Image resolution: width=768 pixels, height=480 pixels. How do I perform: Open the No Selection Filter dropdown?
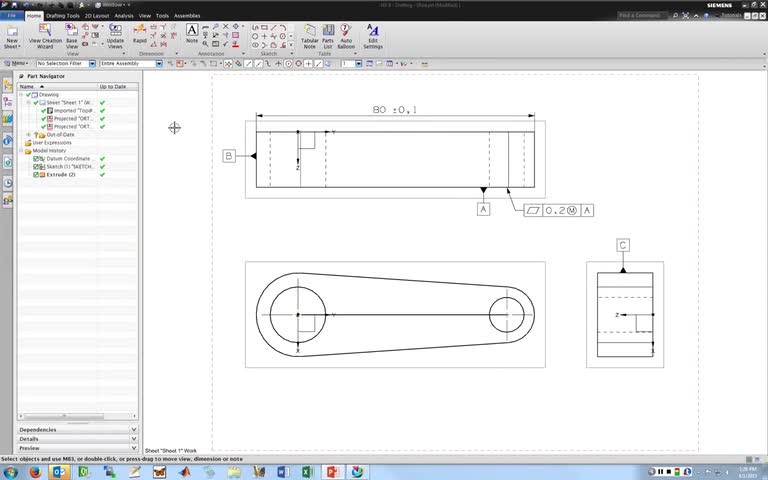coord(92,64)
